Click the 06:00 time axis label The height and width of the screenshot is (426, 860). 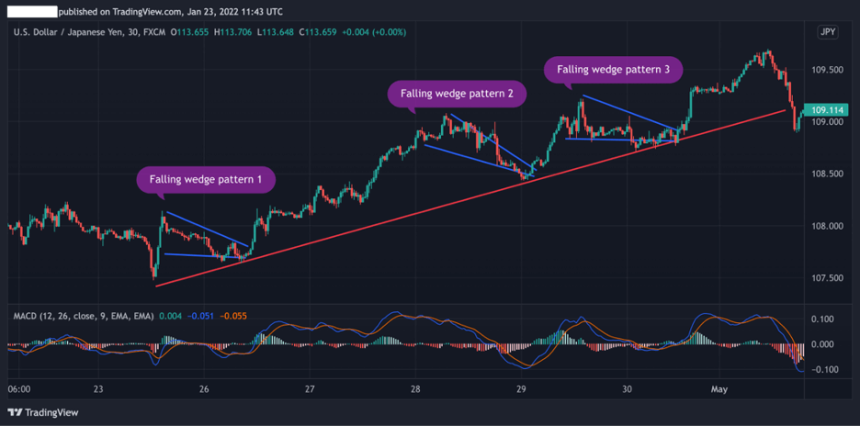coord(19,389)
